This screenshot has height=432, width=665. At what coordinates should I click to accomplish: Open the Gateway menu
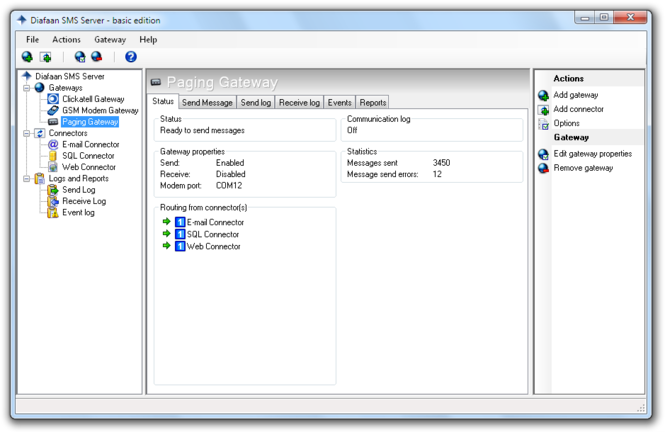[x=110, y=39]
